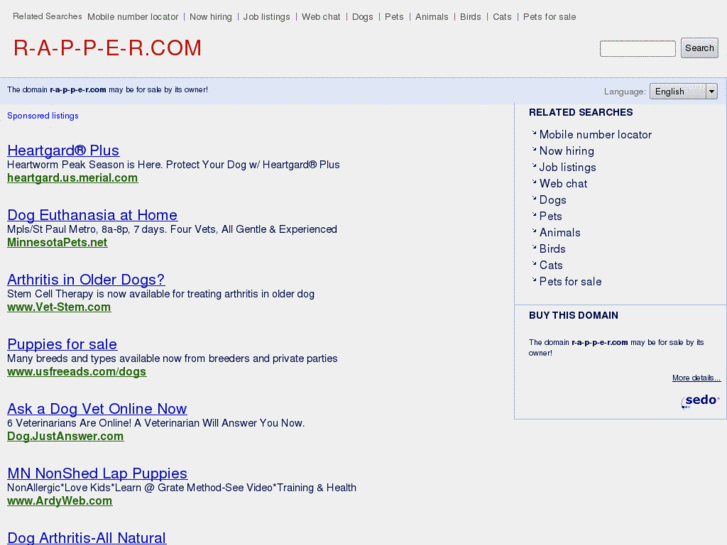Open Ask a Dog Vet Online Now

point(97,408)
